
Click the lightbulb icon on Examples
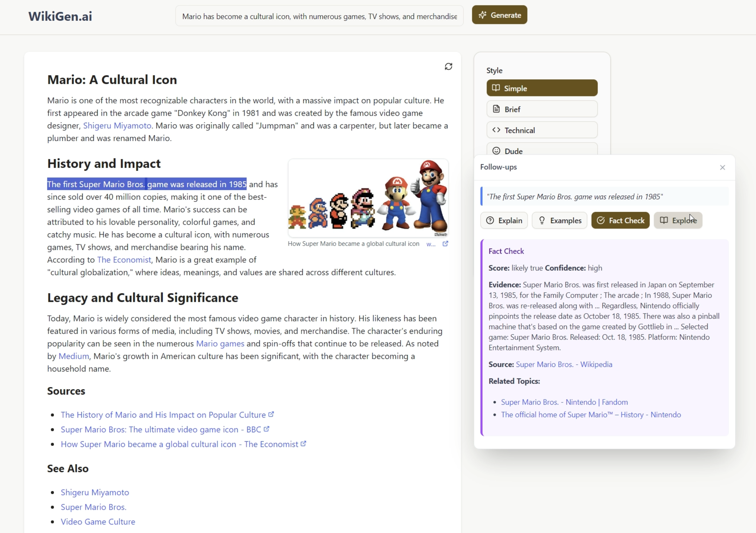(542, 220)
